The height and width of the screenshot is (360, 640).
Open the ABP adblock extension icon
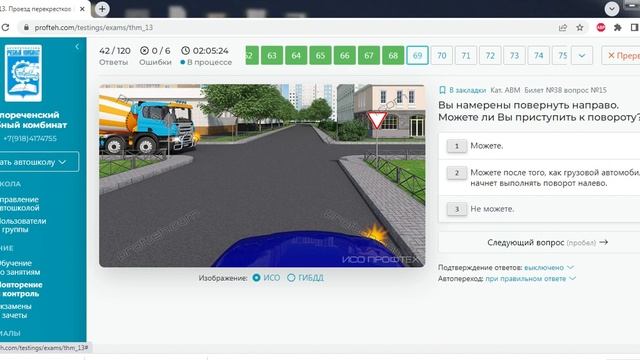point(601,27)
